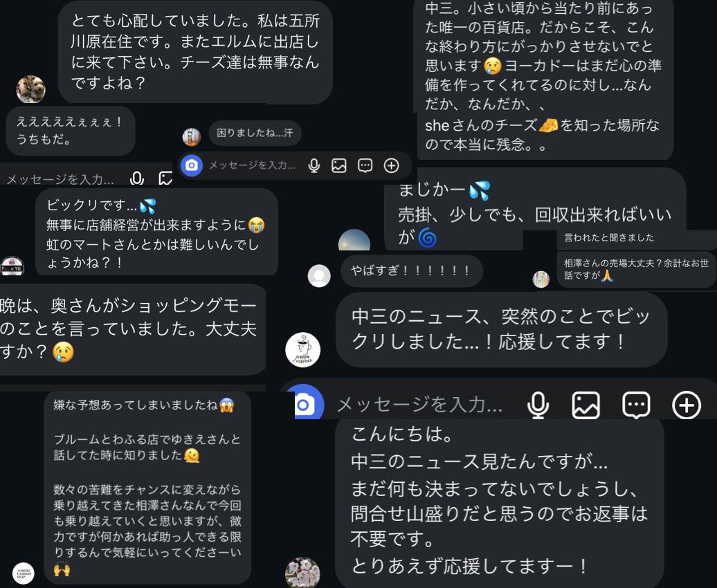717x588 pixels.
Task: Focus the left cropped メッセージを入力 field
Action: [x=60, y=178]
